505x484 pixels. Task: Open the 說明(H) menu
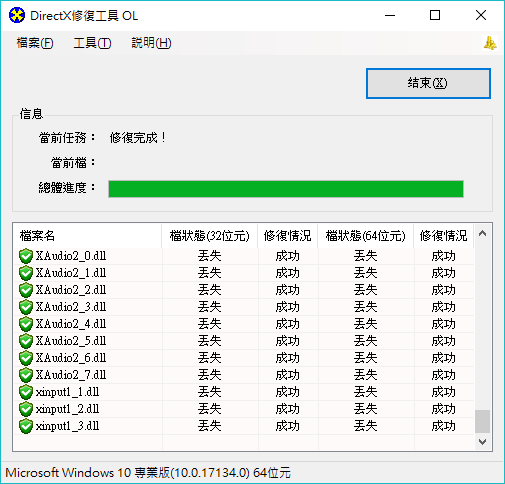[x=151, y=43]
